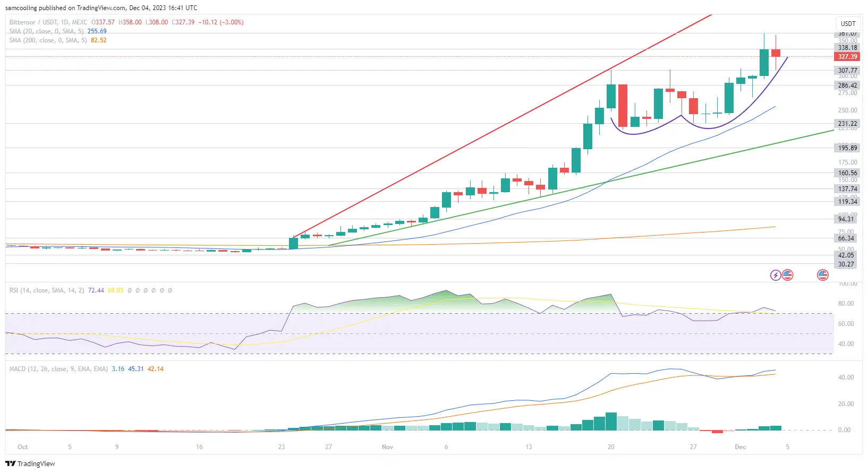
Task: Click the 338.18 price level label
Action: 847,48
